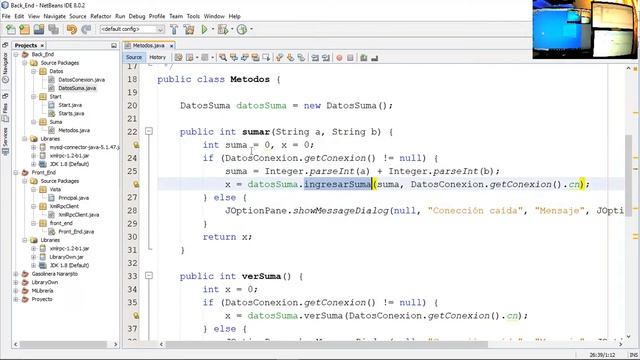Close the Projects panel tab
This screenshot has height=360, width=640.
coord(42,46)
